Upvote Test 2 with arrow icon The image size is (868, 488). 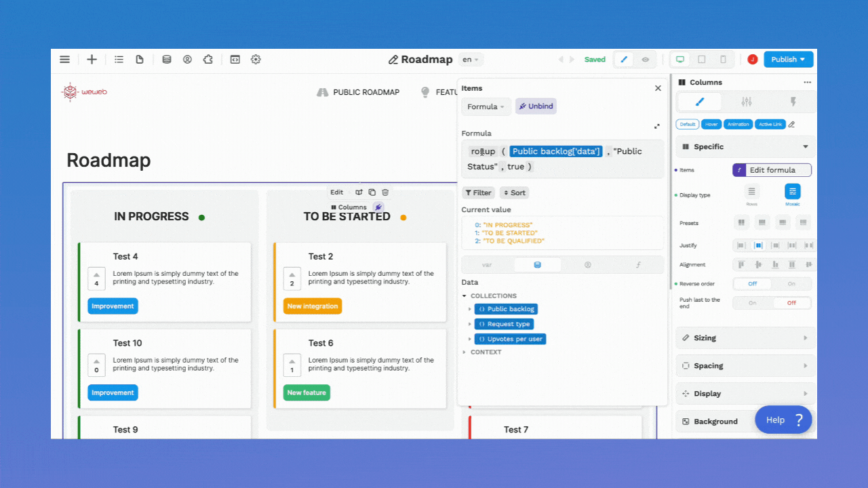pos(292,275)
